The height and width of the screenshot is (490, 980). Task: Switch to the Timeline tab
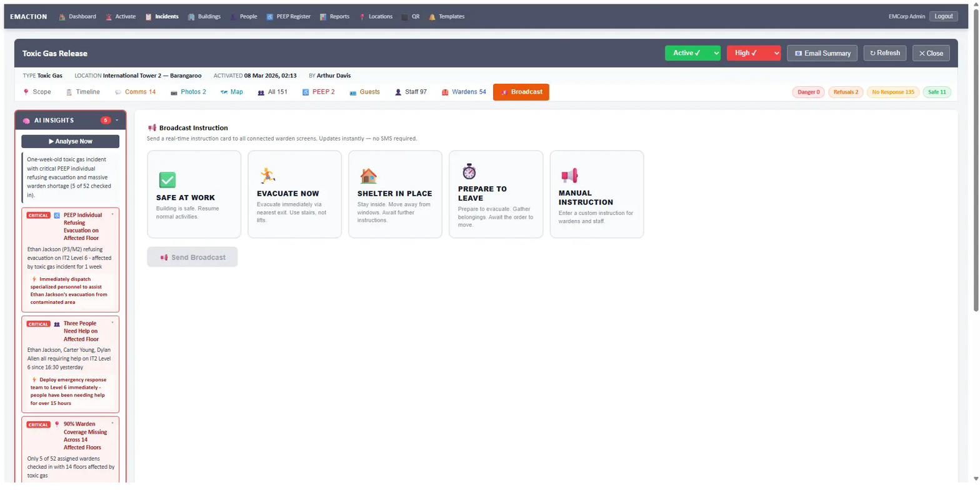tap(82, 92)
